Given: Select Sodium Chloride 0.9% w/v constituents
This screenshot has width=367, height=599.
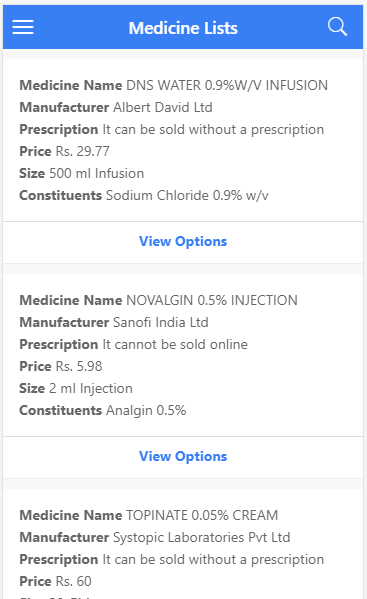Looking at the screenshot, I should 187,196.
